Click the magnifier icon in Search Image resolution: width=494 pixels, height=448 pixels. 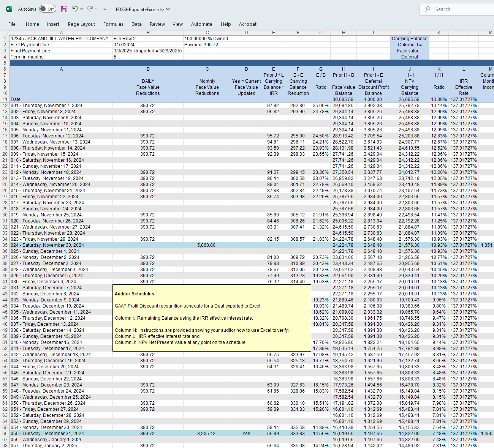[x=428, y=9]
